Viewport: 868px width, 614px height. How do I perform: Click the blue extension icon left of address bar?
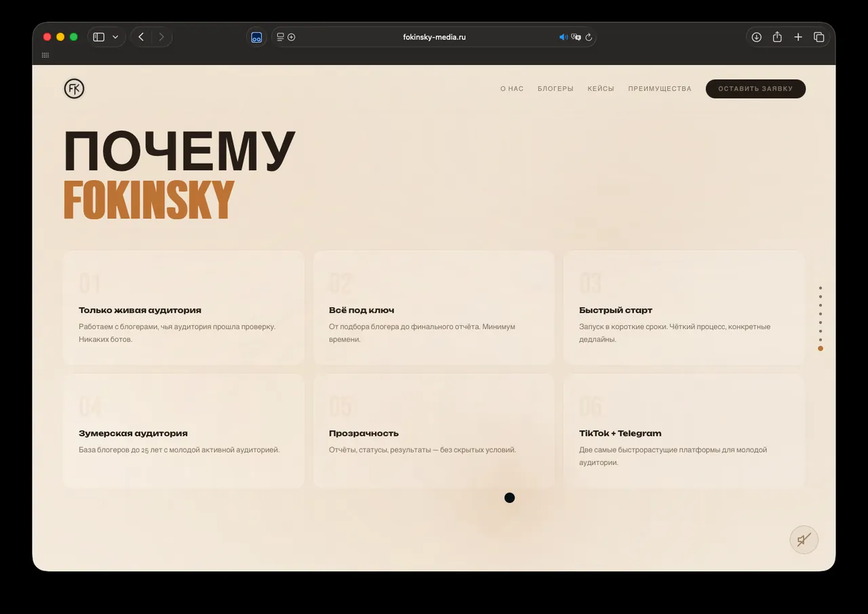pos(256,37)
